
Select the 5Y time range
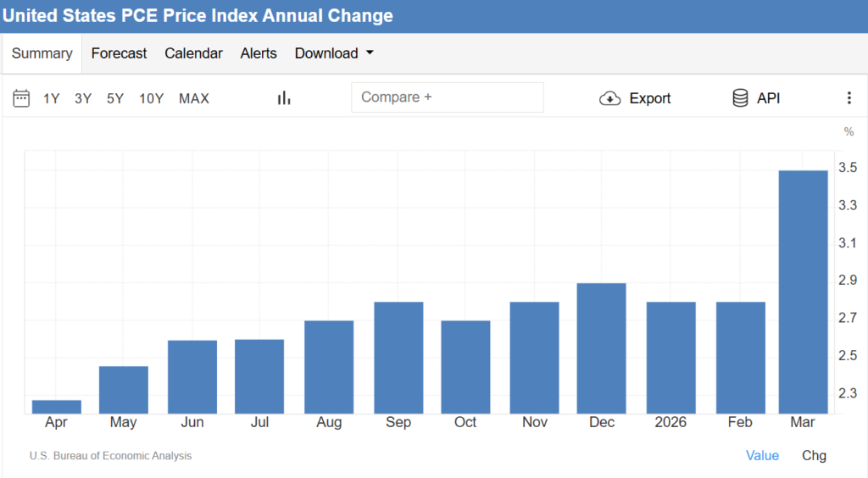click(x=115, y=98)
